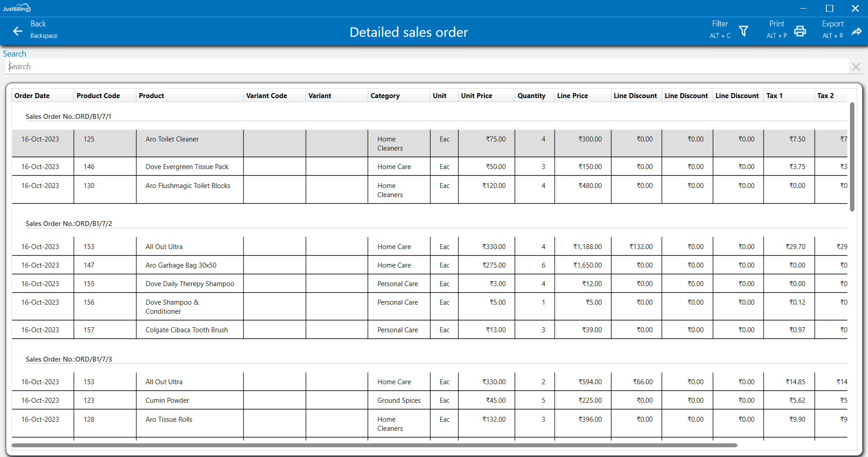Click Sales Order No.:ORD/B1/7/3 group header
Viewport: 868px width, 457px height.
pyautogui.click(x=69, y=359)
